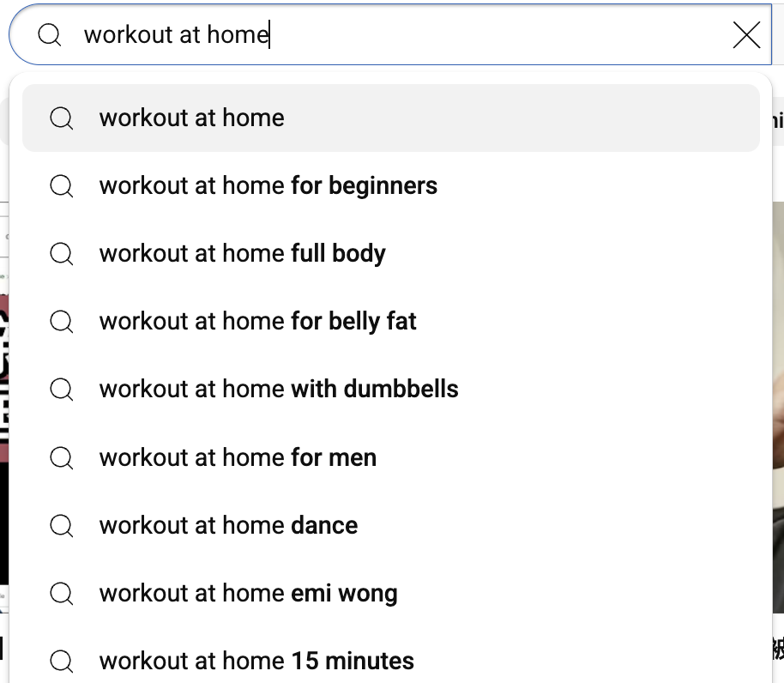Choose "workout at home 15 minutes" suggestion
This screenshot has width=784, height=683.
(x=256, y=661)
